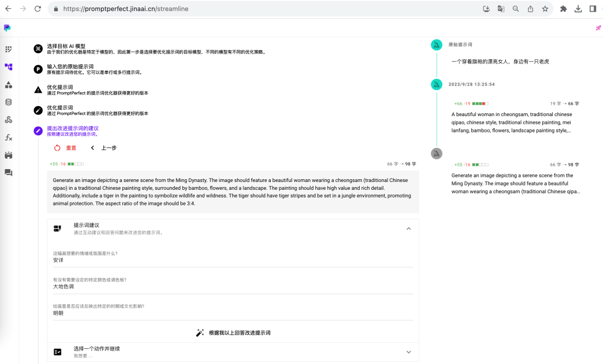Viewport: 603px width, 364px height.
Task: Select the 选择目标 AI 模型 step
Action: click(x=66, y=46)
